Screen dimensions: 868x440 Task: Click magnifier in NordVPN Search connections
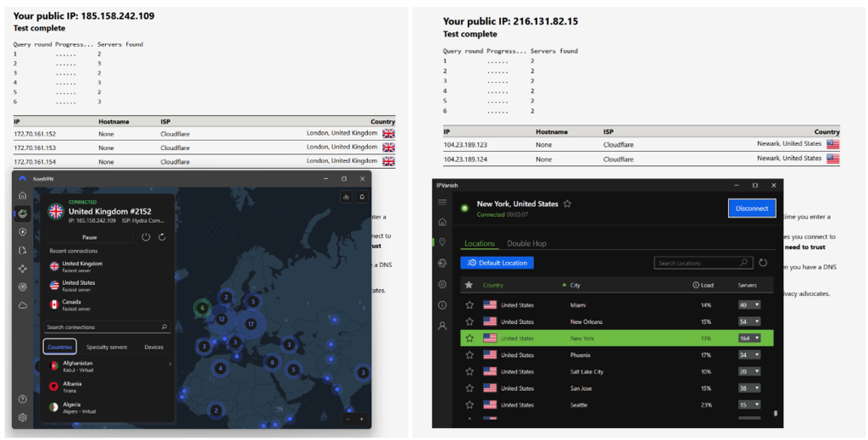tap(164, 327)
